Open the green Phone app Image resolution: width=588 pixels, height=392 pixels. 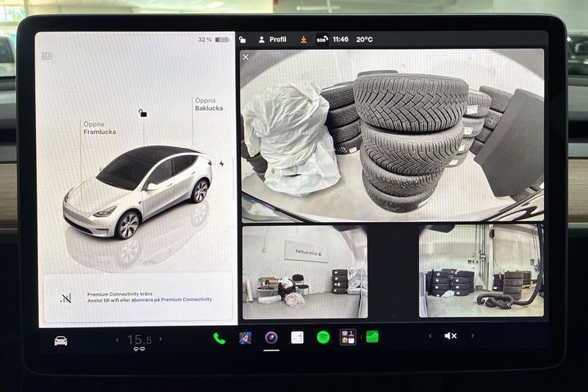click(219, 338)
